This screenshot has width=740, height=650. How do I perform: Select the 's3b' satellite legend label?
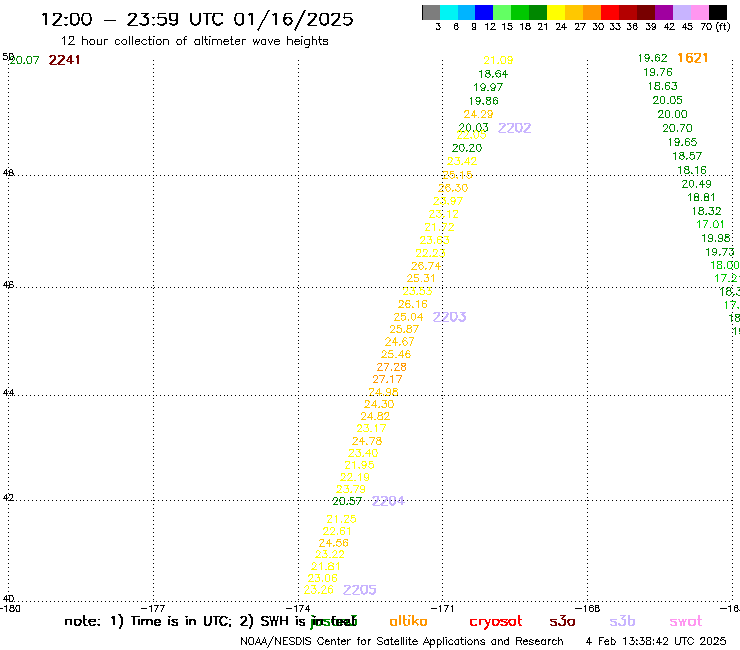[622, 621]
